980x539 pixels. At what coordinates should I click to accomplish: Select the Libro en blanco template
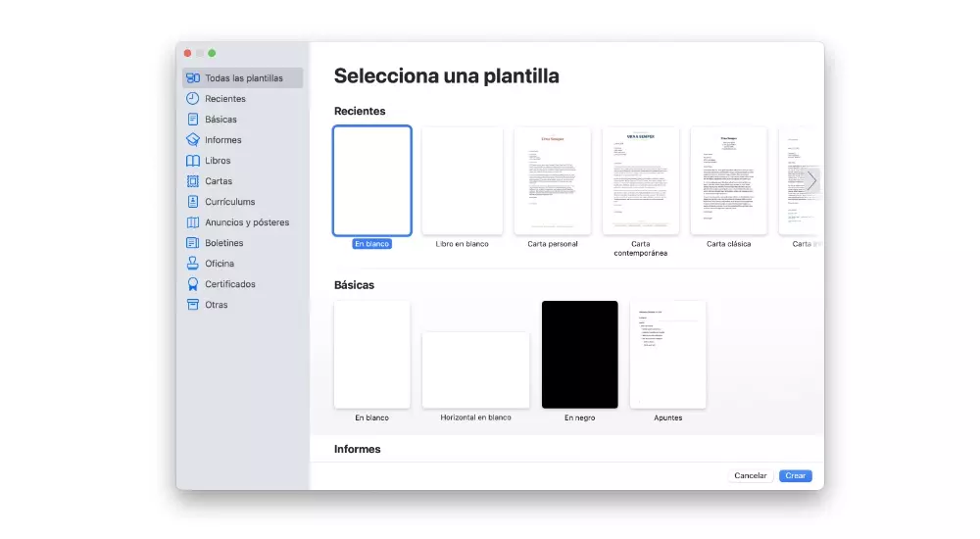[462, 181]
